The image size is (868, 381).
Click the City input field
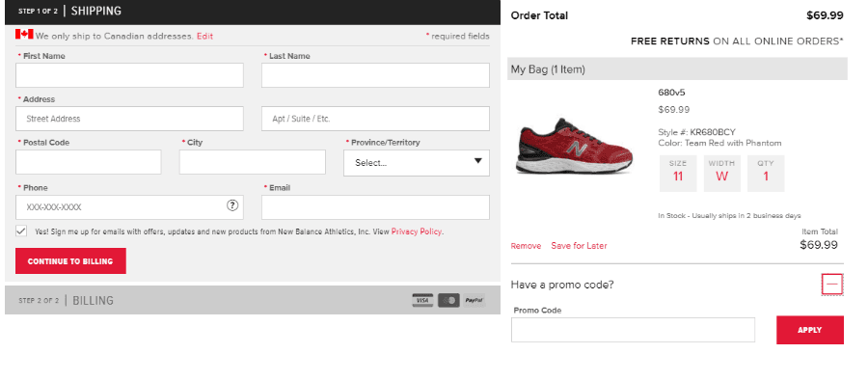253,162
